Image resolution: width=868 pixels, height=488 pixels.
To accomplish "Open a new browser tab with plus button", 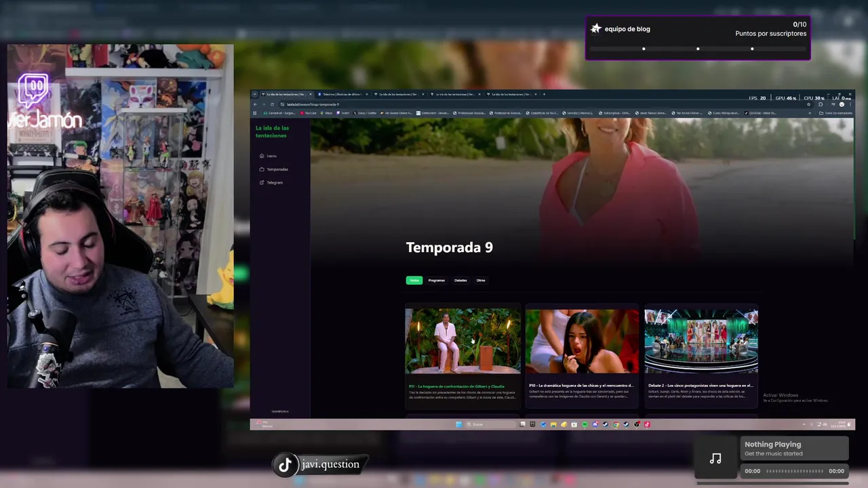I will pyautogui.click(x=543, y=94).
